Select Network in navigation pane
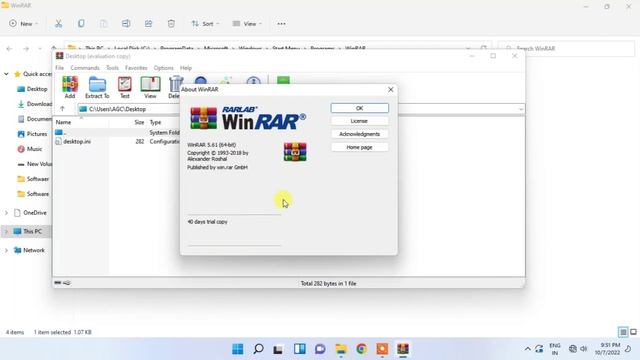640x360 pixels. pyautogui.click(x=29, y=250)
